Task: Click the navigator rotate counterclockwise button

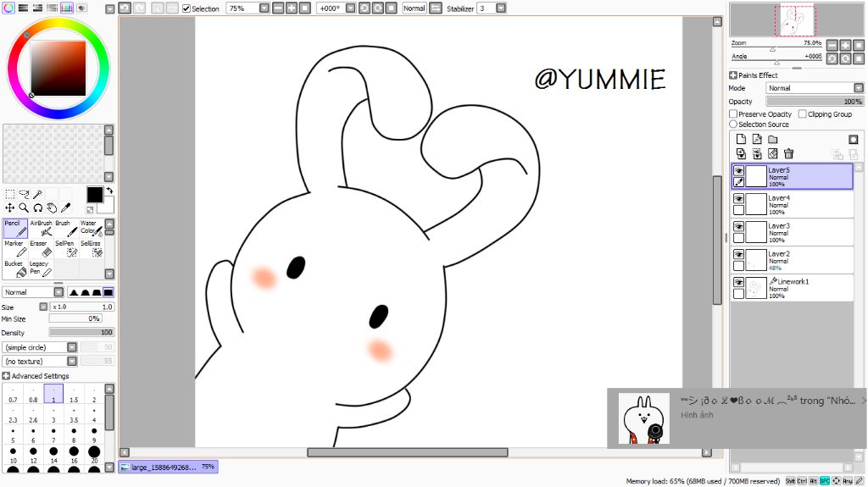Action: [x=832, y=58]
